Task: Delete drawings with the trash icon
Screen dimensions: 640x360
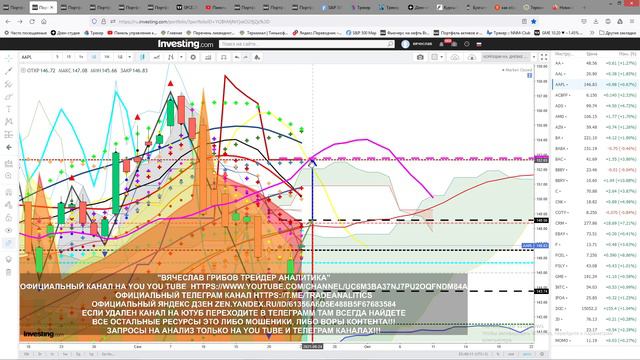Action: point(9,272)
